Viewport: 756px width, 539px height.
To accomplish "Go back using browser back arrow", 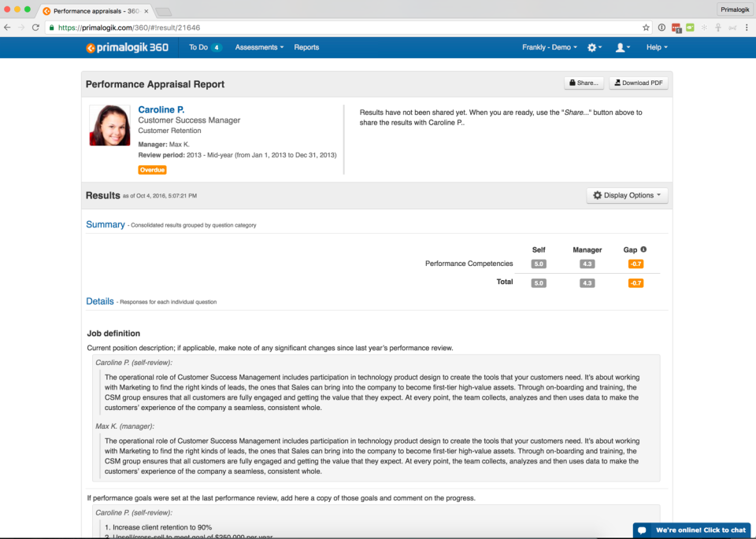I will click(x=7, y=28).
